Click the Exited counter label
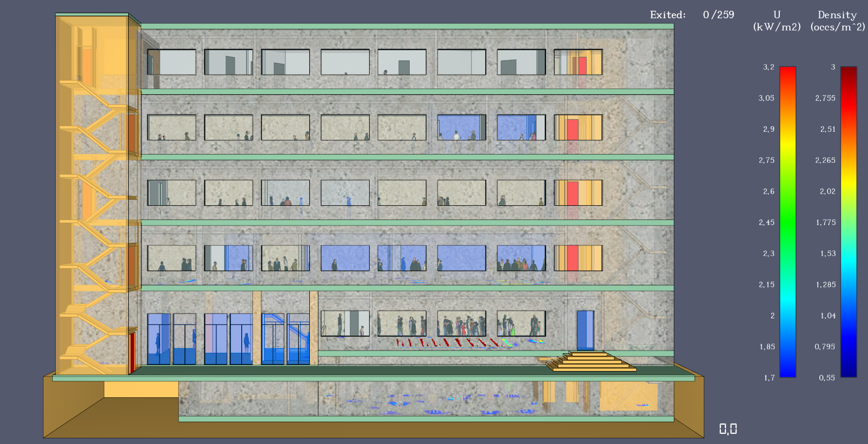 [x=667, y=15]
